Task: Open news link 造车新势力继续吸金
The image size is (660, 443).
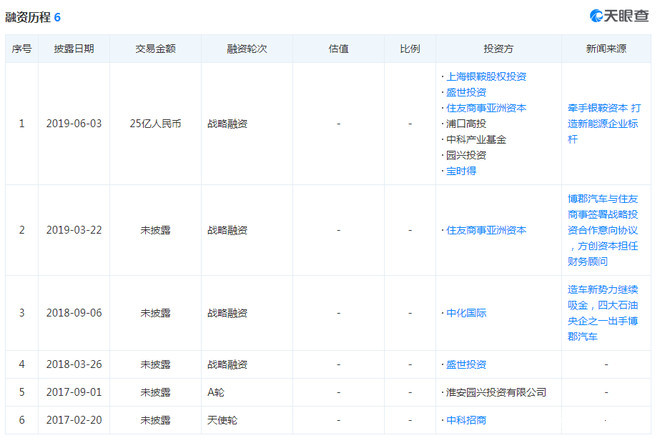Action: click(603, 313)
